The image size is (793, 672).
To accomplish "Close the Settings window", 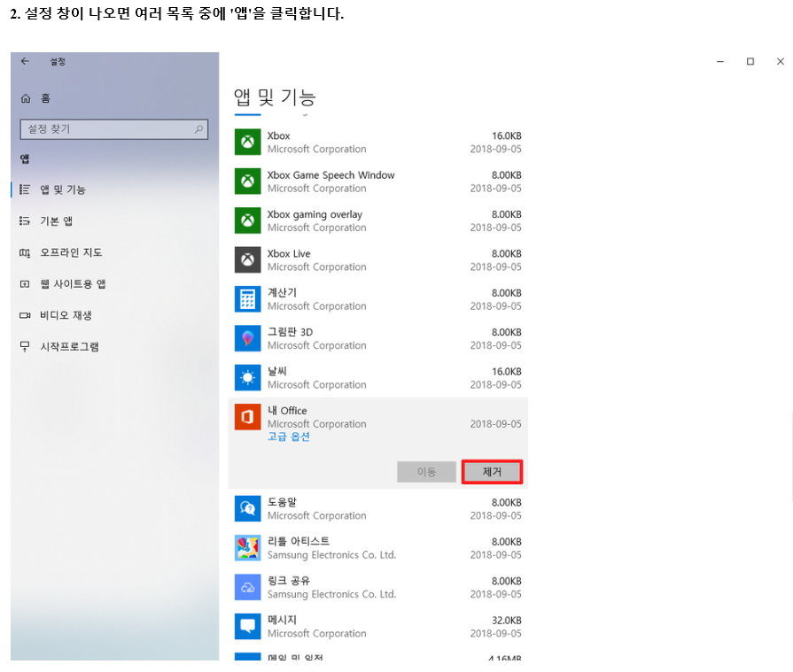I will (x=781, y=62).
